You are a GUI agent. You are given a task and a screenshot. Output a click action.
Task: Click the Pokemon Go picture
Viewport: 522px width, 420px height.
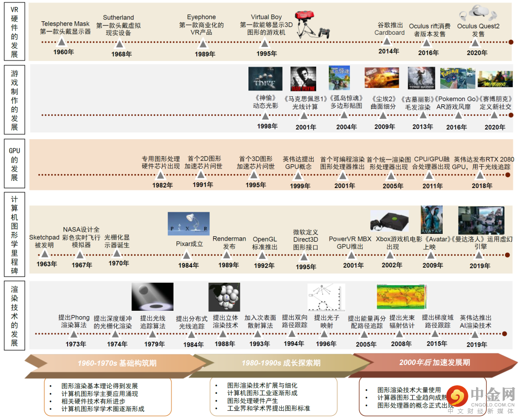tap(457, 78)
